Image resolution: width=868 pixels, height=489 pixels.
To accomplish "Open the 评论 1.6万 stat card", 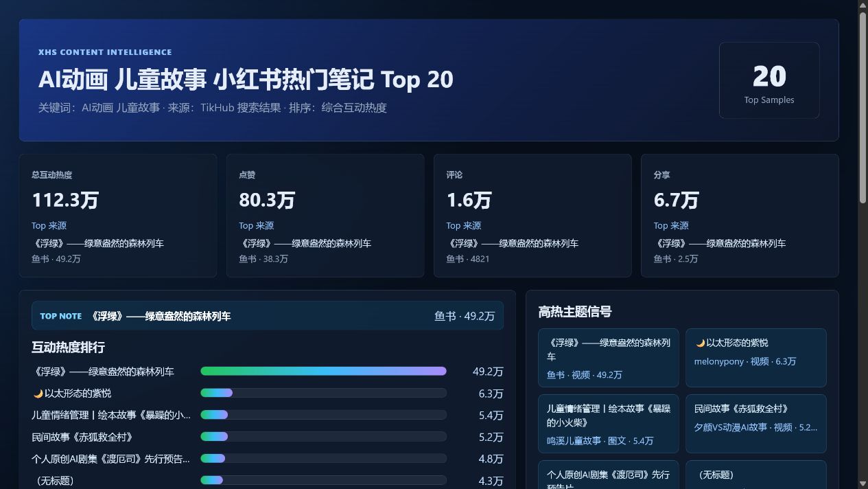I will point(532,216).
